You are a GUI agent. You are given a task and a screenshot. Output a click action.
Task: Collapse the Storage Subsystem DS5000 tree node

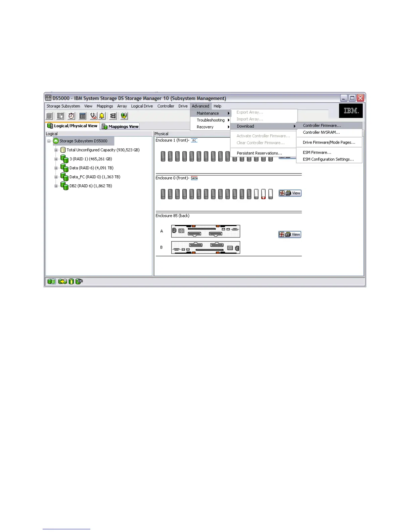click(x=49, y=141)
